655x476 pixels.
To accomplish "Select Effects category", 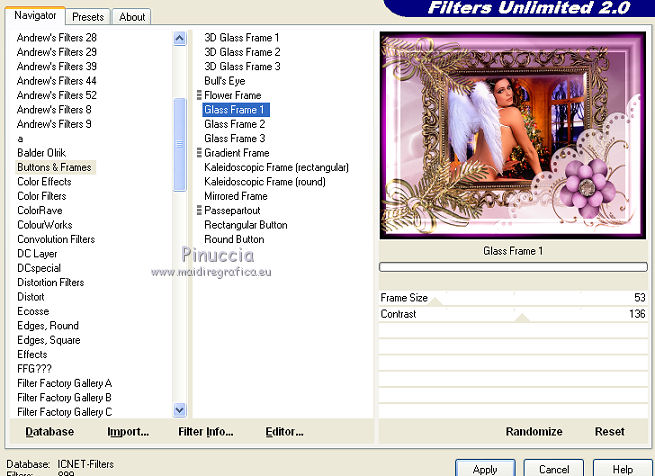I will click(32, 354).
